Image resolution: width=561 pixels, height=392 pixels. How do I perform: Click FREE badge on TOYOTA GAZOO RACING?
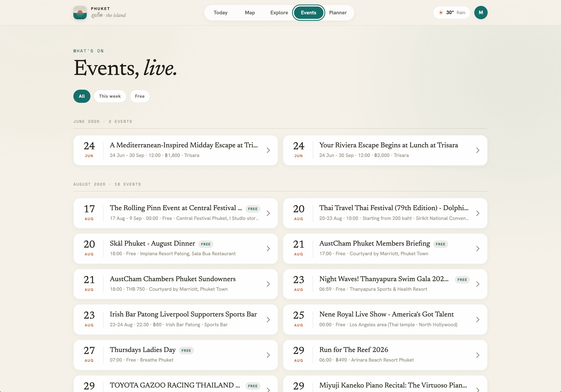click(x=253, y=386)
